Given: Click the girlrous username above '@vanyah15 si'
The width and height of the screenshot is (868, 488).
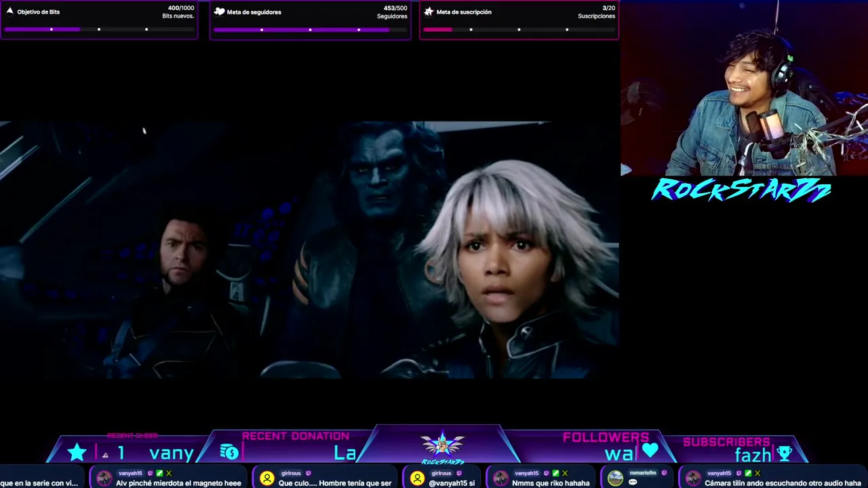Looking at the screenshot, I should tap(441, 473).
